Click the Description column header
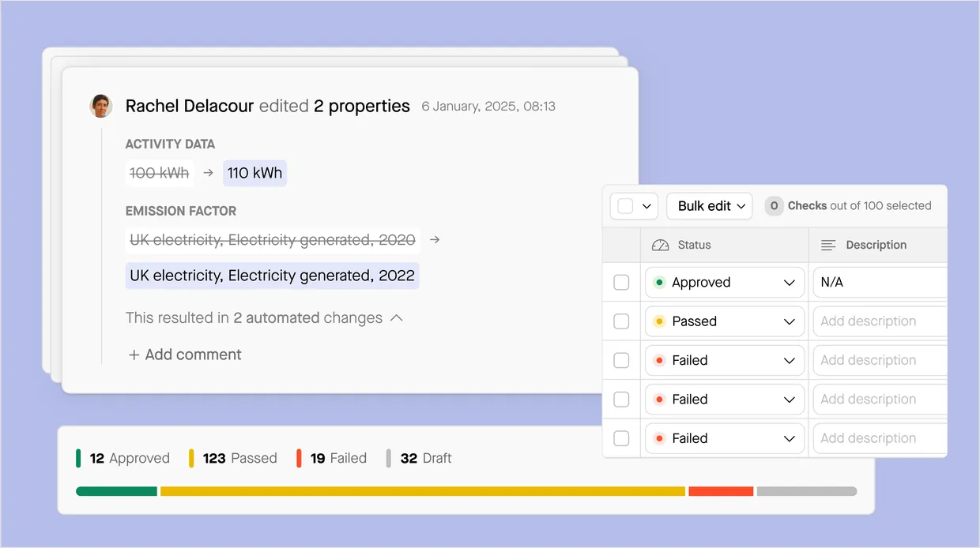The image size is (980, 548). tap(876, 246)
